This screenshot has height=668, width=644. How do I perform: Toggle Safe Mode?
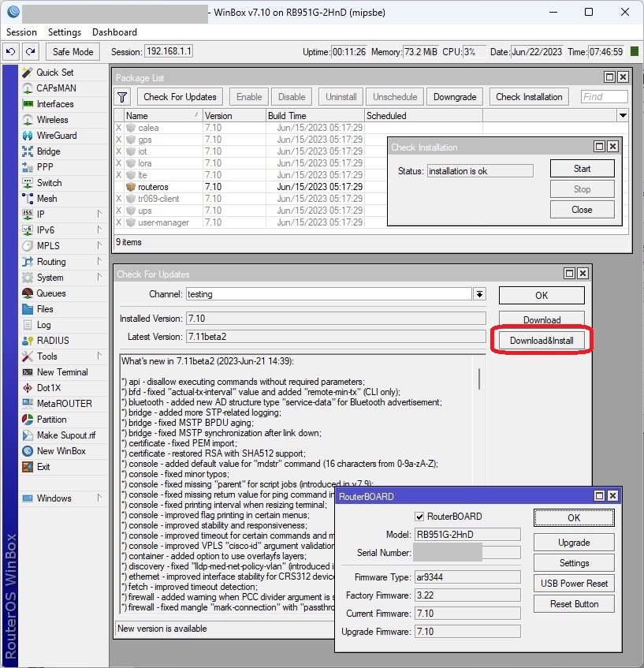[x=73, y=51]
